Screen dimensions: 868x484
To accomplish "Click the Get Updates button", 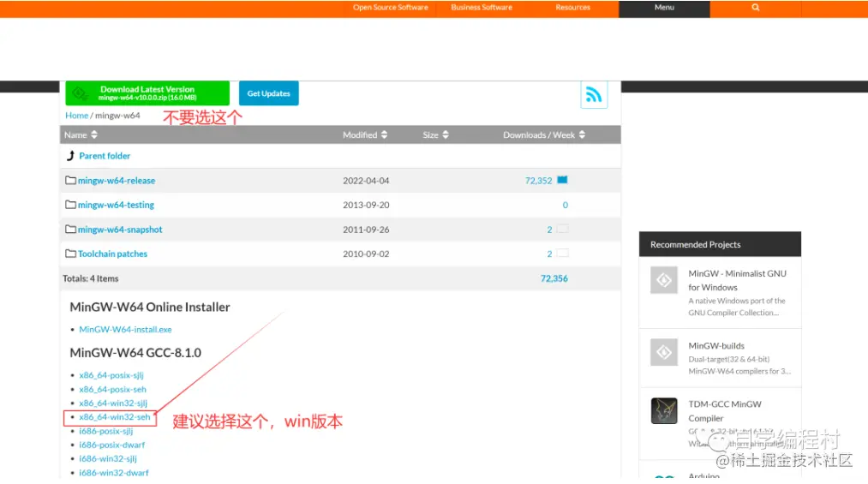I will (268, 93).
